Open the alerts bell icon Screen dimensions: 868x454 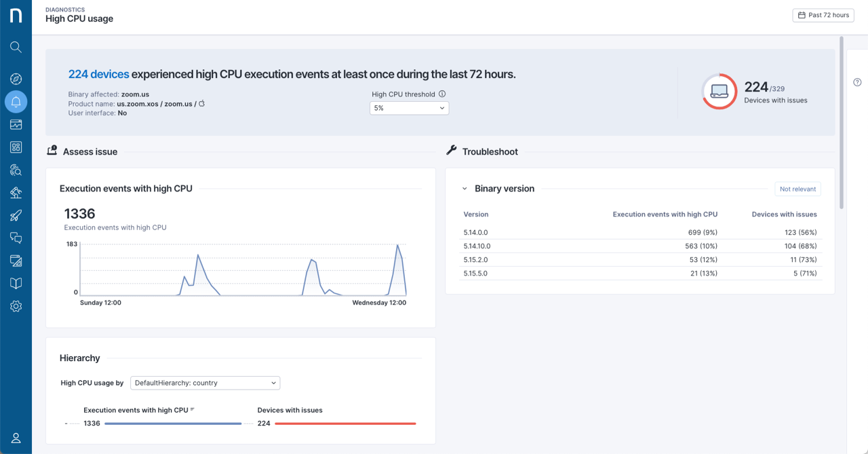[16, 102]
